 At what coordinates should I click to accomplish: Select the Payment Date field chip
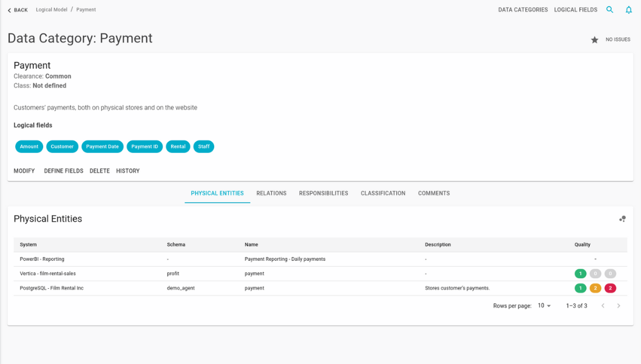[102, 146]
